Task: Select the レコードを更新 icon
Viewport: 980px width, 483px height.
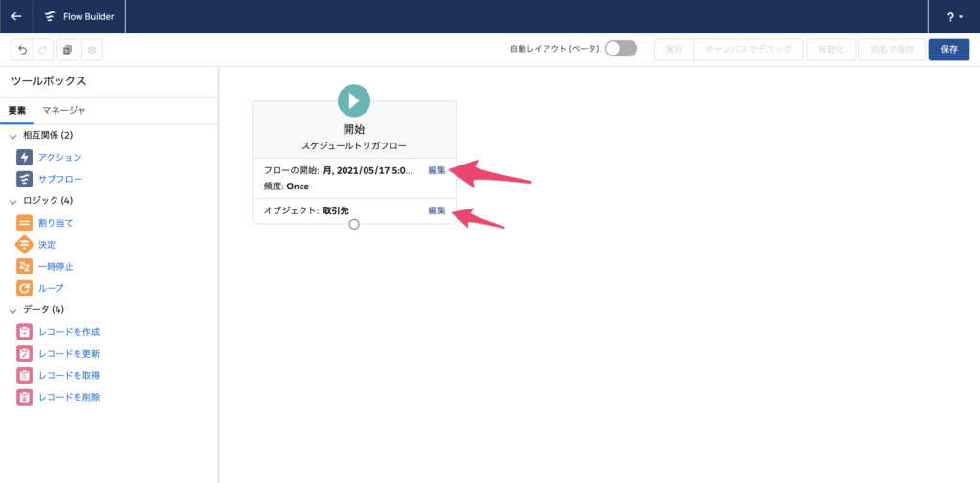Action: coord(24,354)
